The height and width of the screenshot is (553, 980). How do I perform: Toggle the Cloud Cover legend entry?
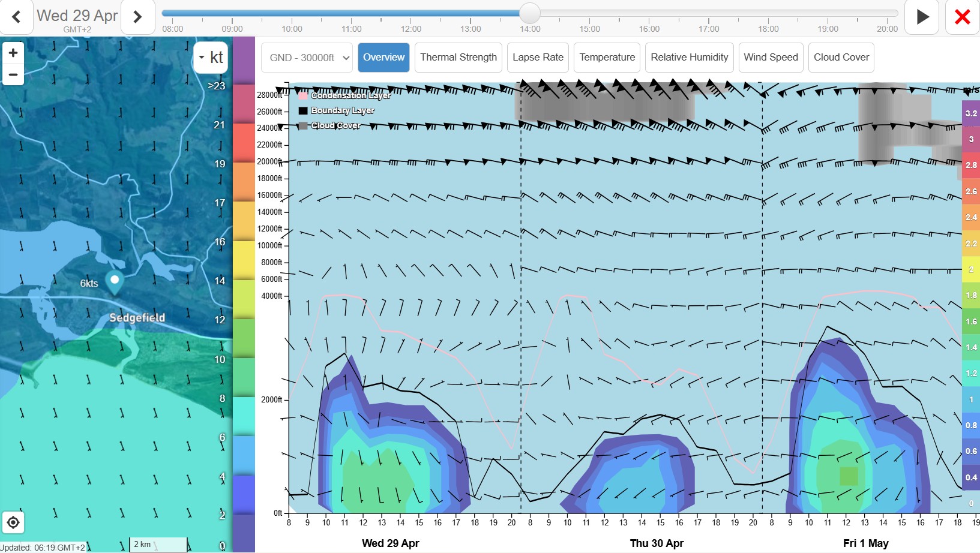[x=335, y=125]
